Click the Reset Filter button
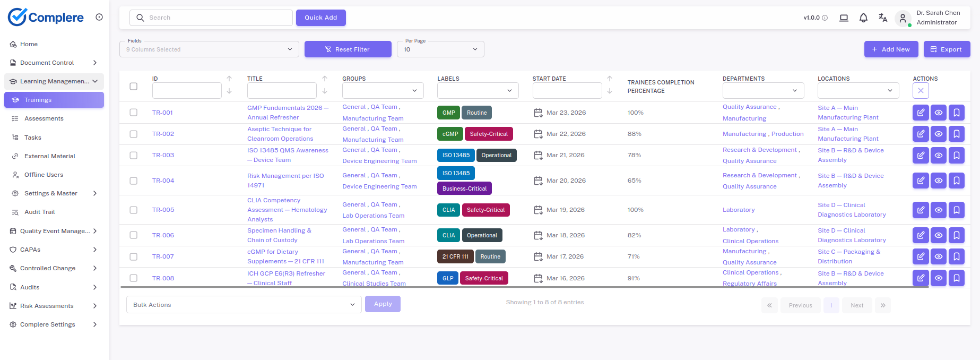Screen dimensions: 980x360 coord(348,49)
